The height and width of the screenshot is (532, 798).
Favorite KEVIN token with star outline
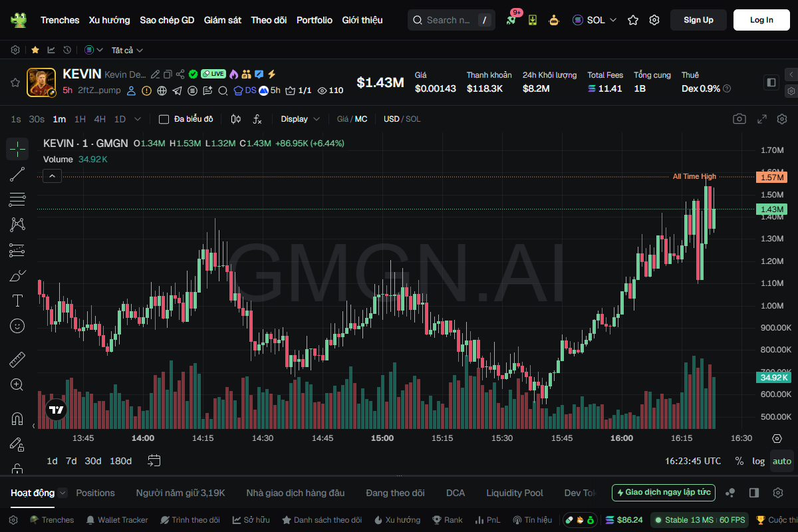point(15,82)
